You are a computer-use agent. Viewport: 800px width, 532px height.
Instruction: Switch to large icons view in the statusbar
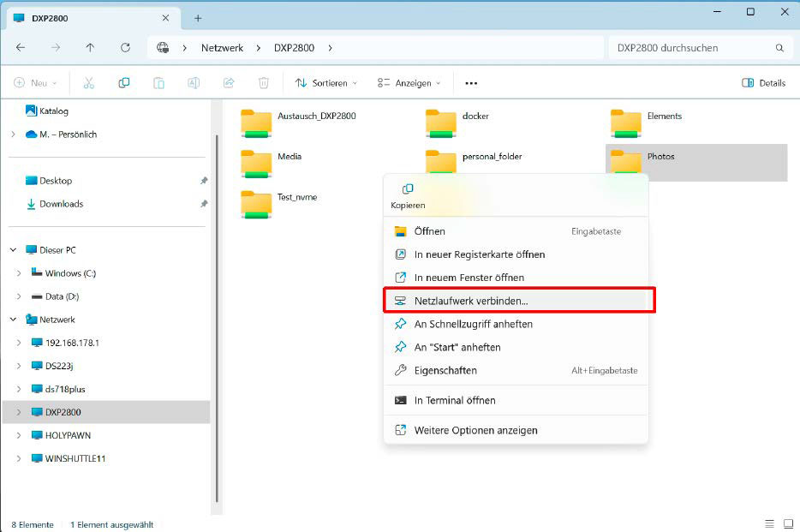(787, 523)
